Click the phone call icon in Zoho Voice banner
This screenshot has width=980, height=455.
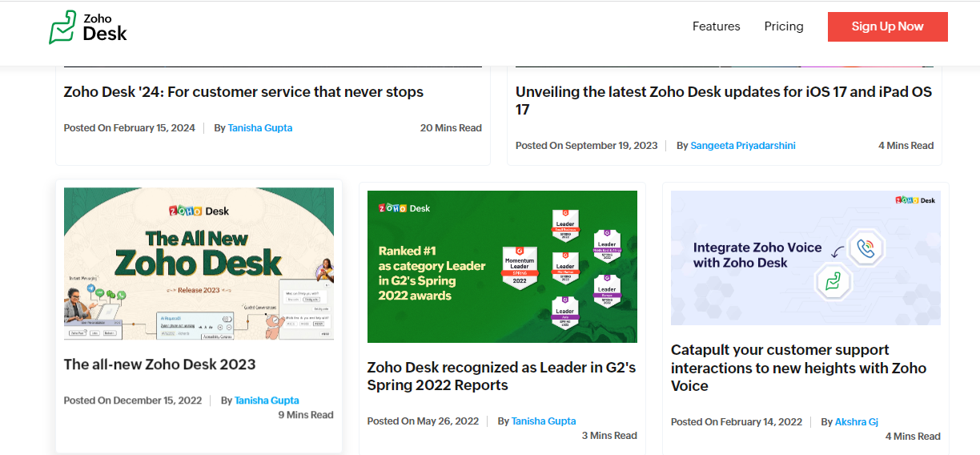[x=865, y=248]
